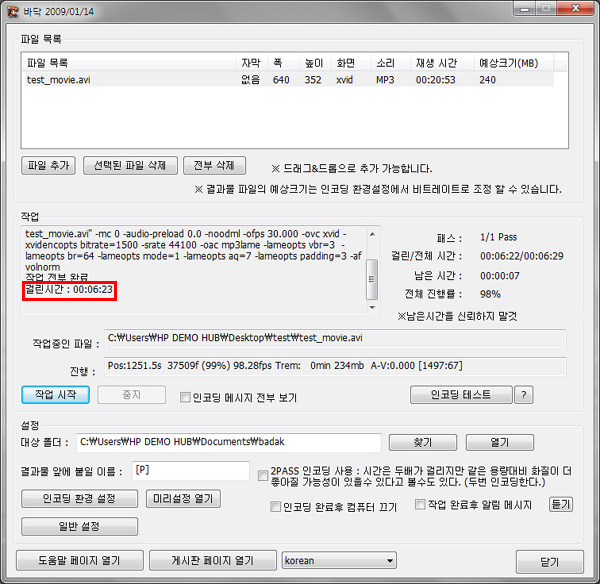This screenshot has width=600, height=584.
Task: Enable 인코딩 메시지 전부 보기 checkbox
Action: point(185,397)
